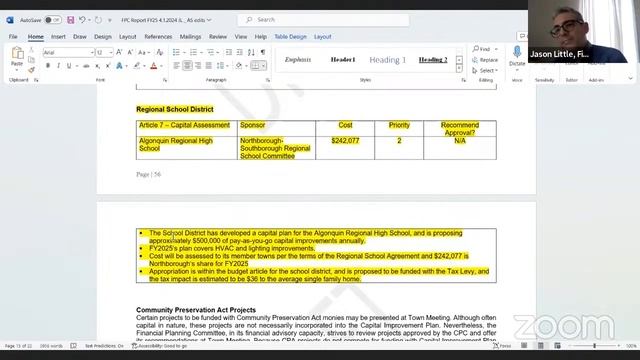Open the Line Spacing dropdown

[x=222, y=66]
